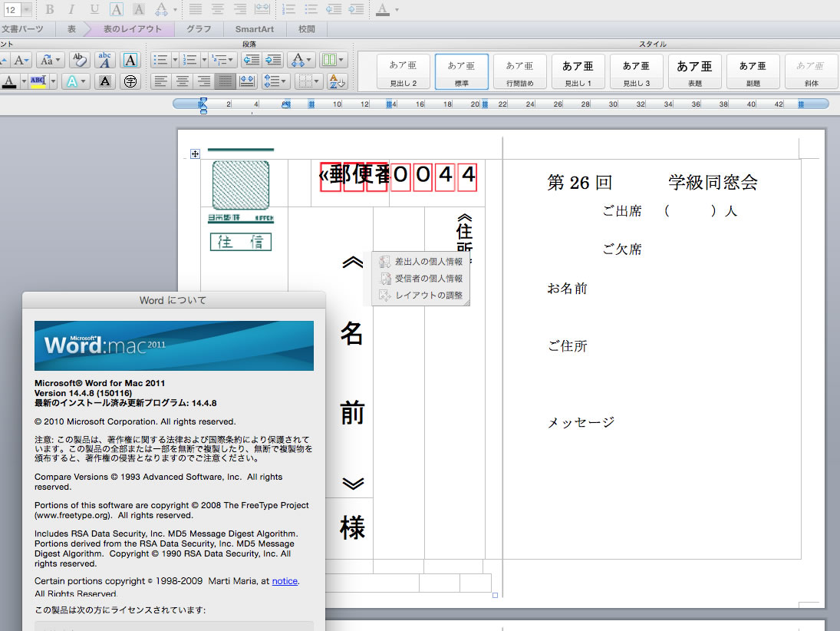Switch to the グラフ tab

[199, 29]
